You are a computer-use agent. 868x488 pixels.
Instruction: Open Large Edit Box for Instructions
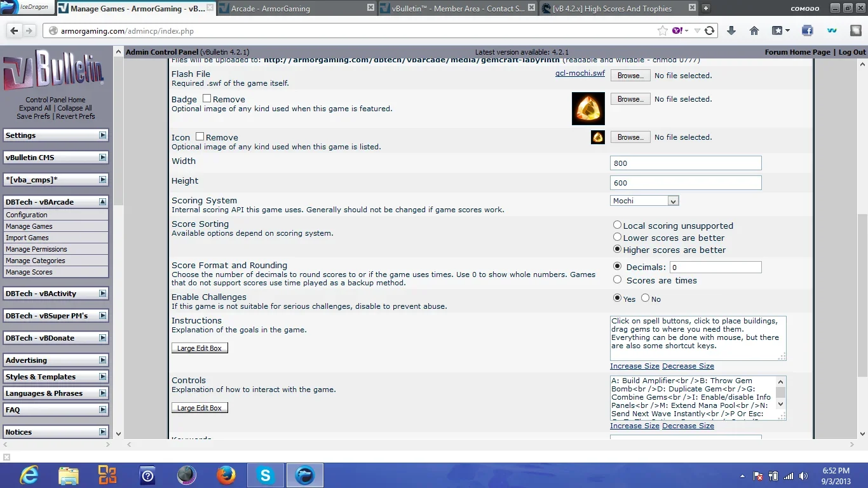point(200,348)
